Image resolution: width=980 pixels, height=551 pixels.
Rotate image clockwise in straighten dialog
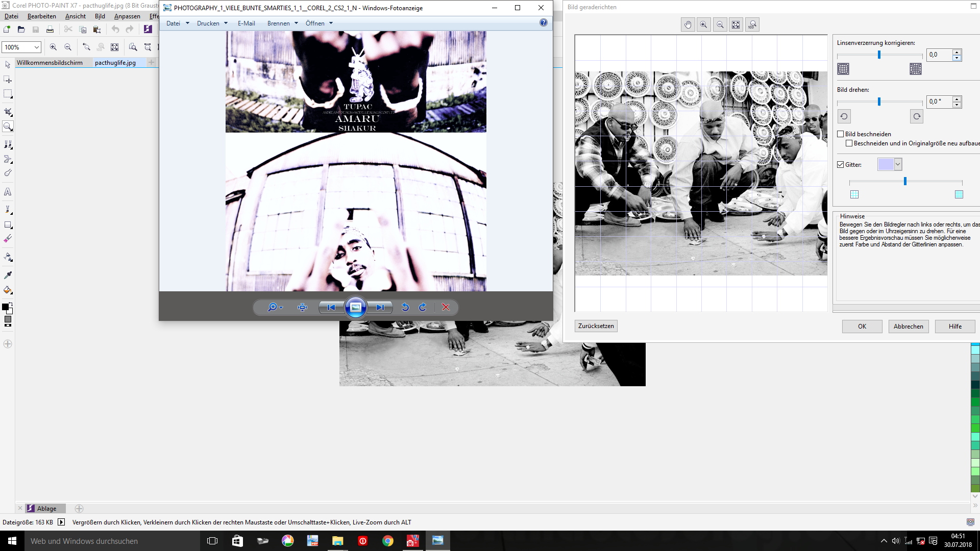click(x=917, y=116)
